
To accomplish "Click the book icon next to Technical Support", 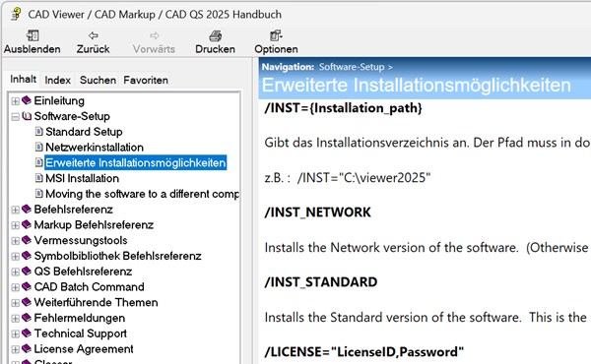I will click(x=26, y=334).
